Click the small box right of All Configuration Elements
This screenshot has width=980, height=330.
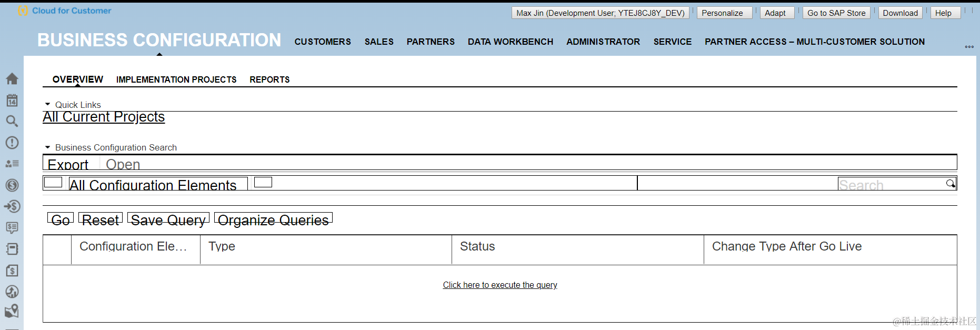pyautogui.click(x=263, y=182)
